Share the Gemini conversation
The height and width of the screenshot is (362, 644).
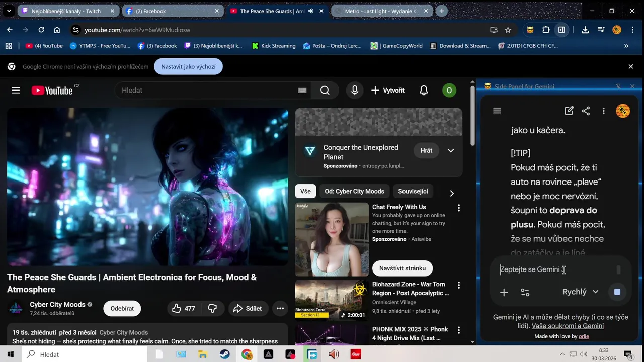(x=586, y=111)
